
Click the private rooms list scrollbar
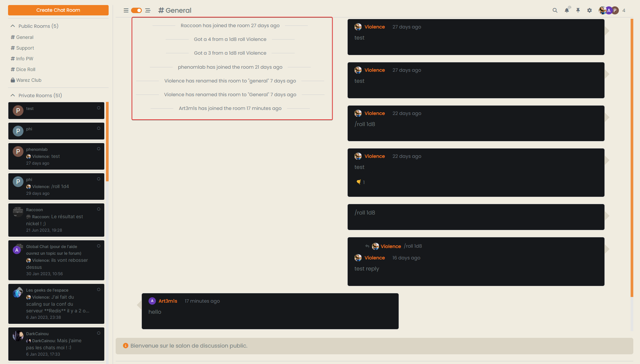[x=107, y=141]
